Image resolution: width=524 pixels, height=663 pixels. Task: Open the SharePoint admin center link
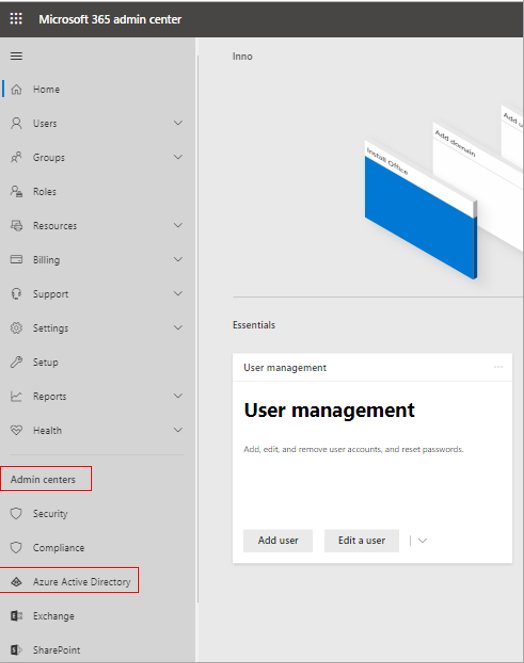57,650
